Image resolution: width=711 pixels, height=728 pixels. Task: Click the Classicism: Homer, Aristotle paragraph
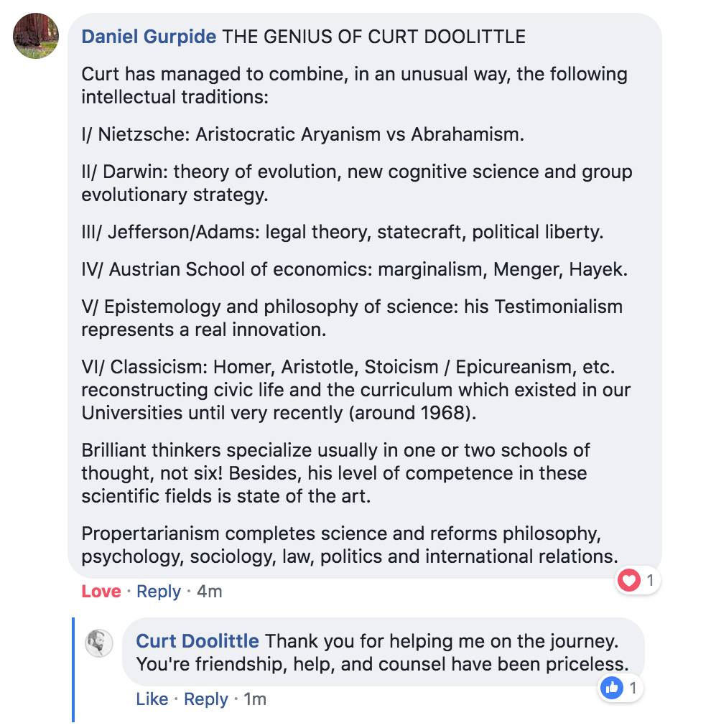pyautogui.click(x=356, y=391)
